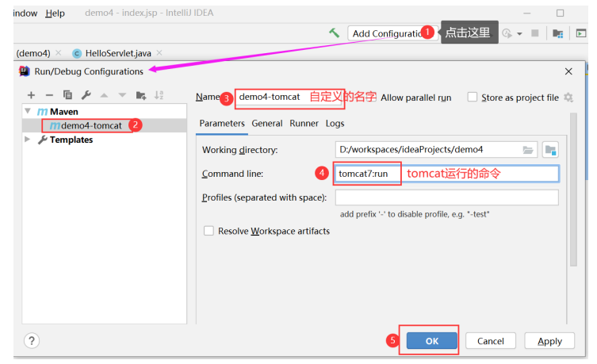
Task: Switch to the Runner tab
Action: pos(304,124)
